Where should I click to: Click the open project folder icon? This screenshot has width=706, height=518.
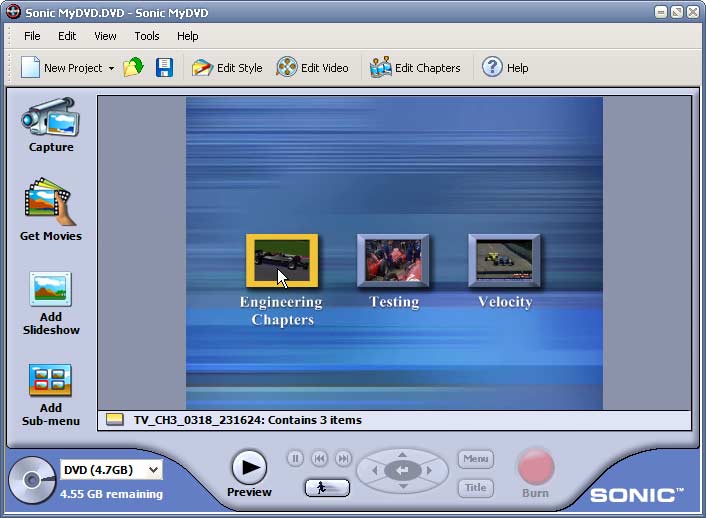(133, 67)
